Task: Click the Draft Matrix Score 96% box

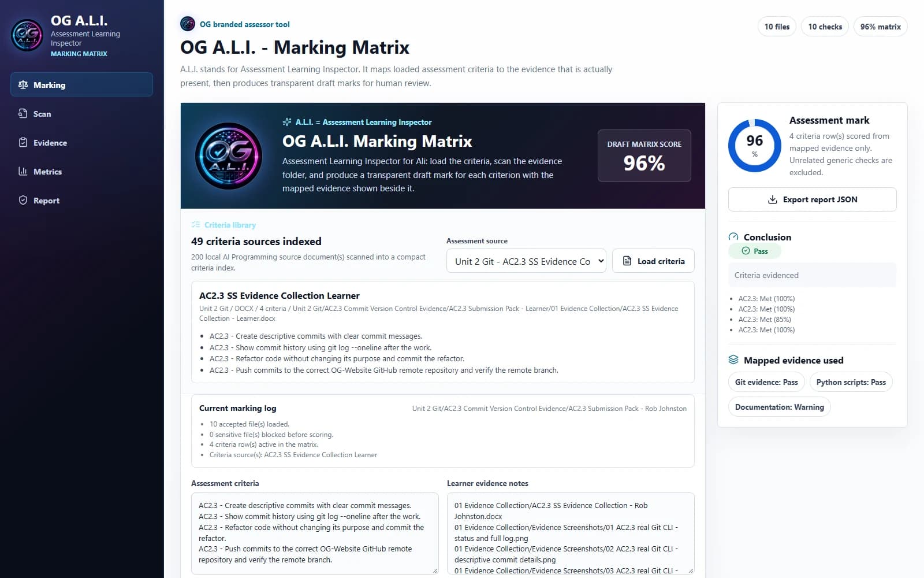Action: (644, 155)
